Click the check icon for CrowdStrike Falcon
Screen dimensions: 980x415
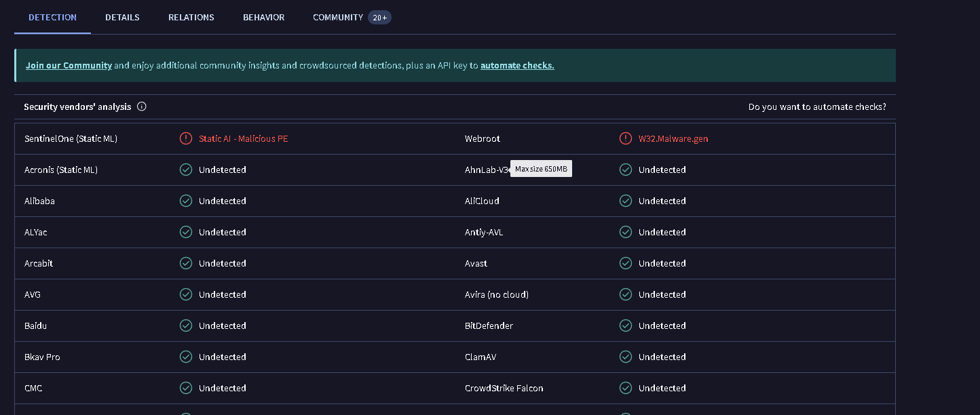[626, 388]
